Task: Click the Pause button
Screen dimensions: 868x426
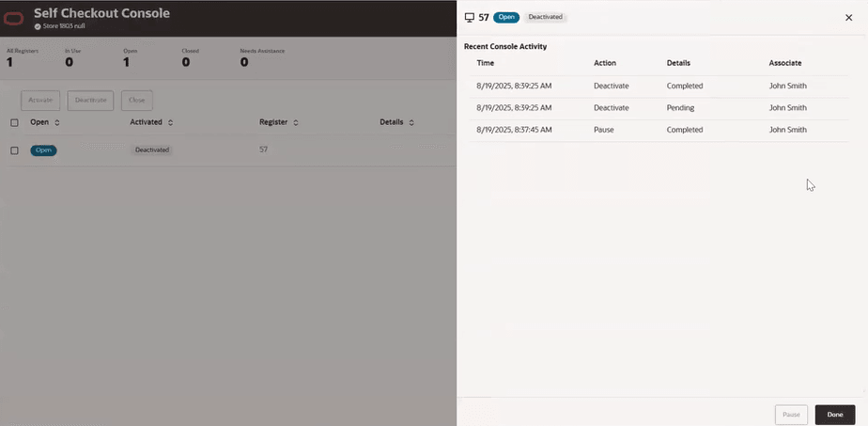Action: [792, 415]
